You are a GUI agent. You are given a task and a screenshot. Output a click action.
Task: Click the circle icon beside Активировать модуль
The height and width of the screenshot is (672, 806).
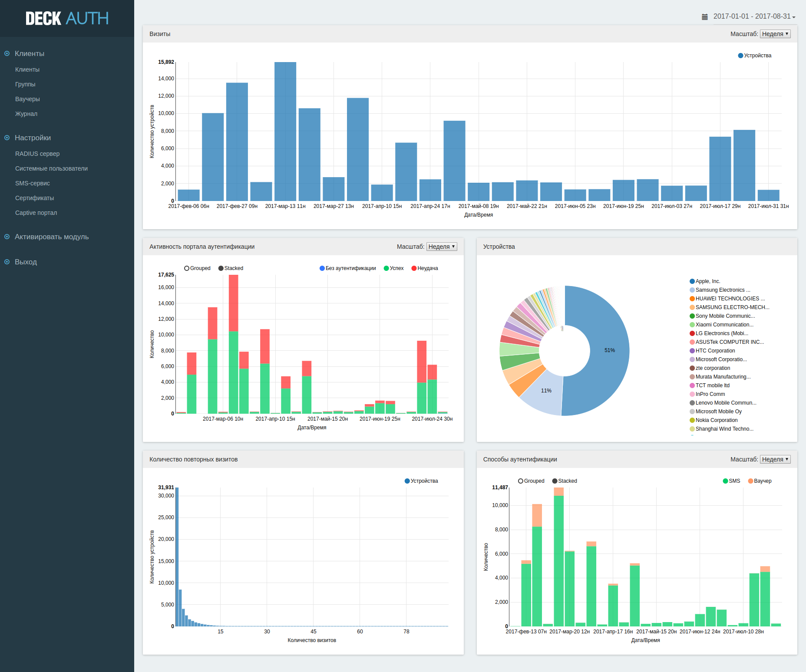[x=7, y=237]
